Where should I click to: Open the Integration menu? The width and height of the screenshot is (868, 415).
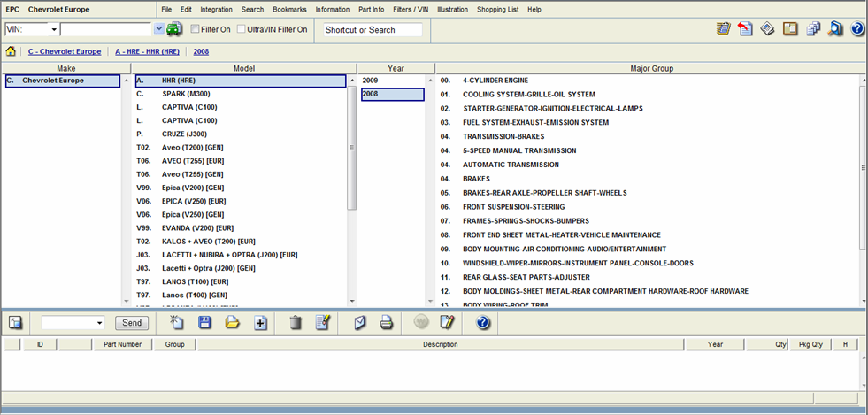(217, 10)
